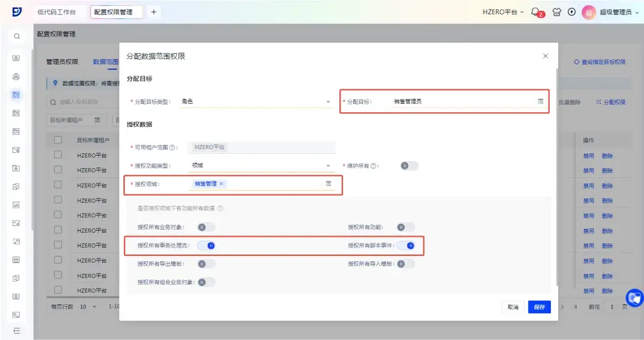
Task: Change 每页行数 rows-per-page dropdown
Action: 88,307
